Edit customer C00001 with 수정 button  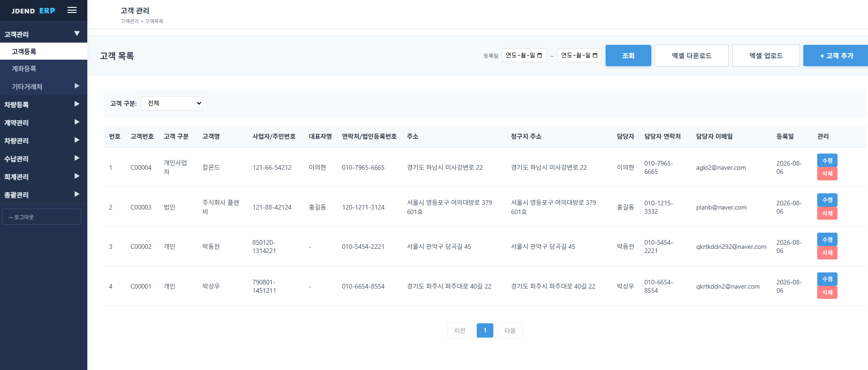coord(827,279)
